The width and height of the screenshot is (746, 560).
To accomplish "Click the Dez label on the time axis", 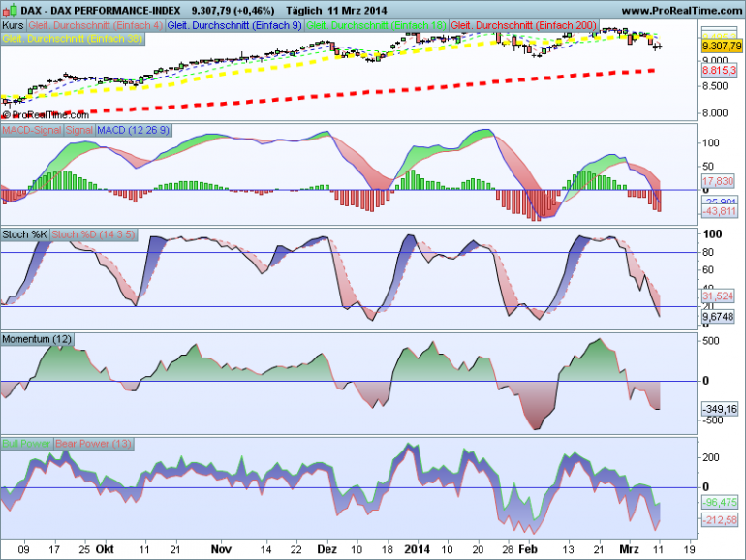I will 327,549.
